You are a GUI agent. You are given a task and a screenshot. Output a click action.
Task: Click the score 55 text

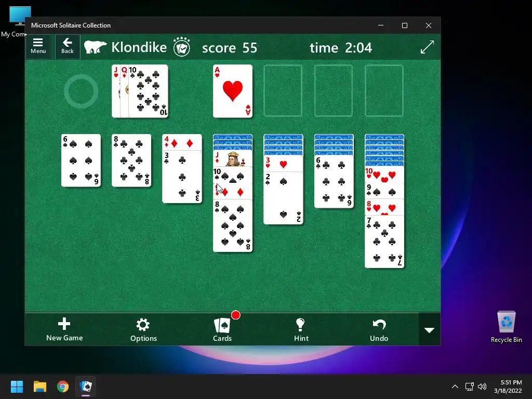click(230, 47)
